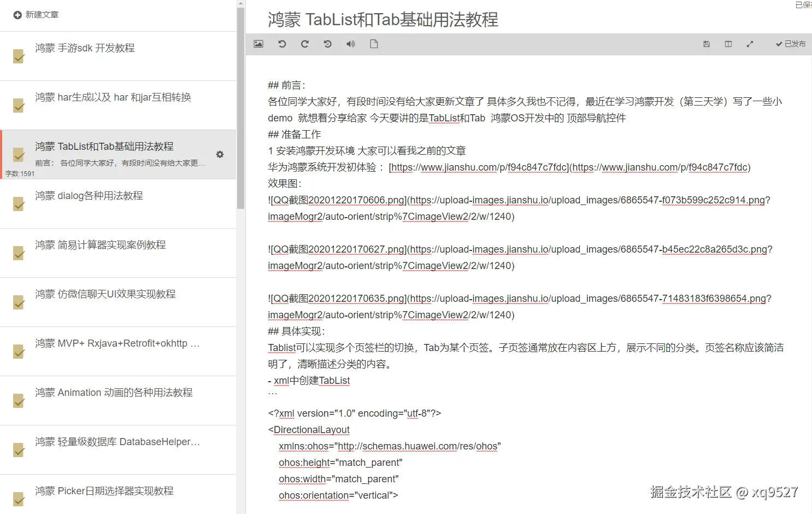Click the 已发布 published status button
The width and height of the screenshot is (812, 514).
791,44
